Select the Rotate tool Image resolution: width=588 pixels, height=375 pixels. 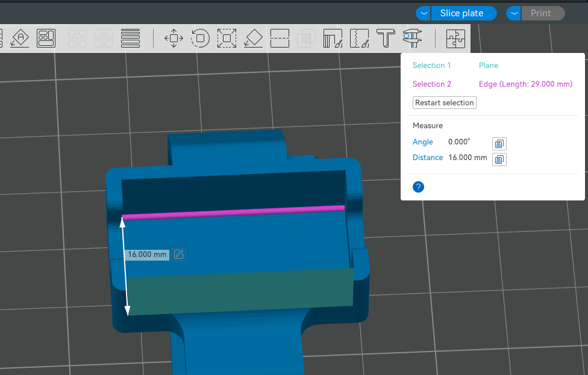click(200, 39)
